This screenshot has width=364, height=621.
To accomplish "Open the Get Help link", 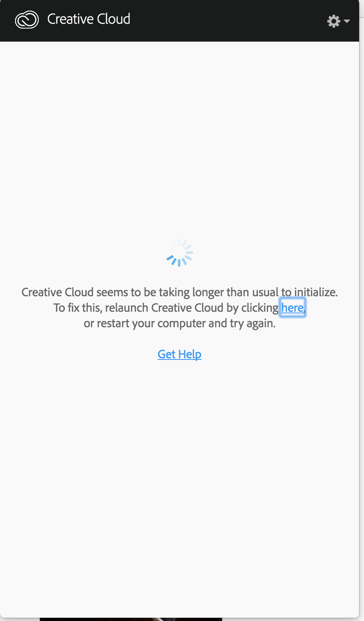I will click(180, 354).
